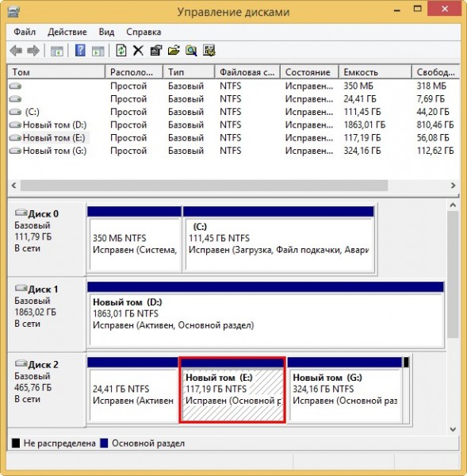Select the Новый том (D:) partition on Диск 1

[266, 314]
